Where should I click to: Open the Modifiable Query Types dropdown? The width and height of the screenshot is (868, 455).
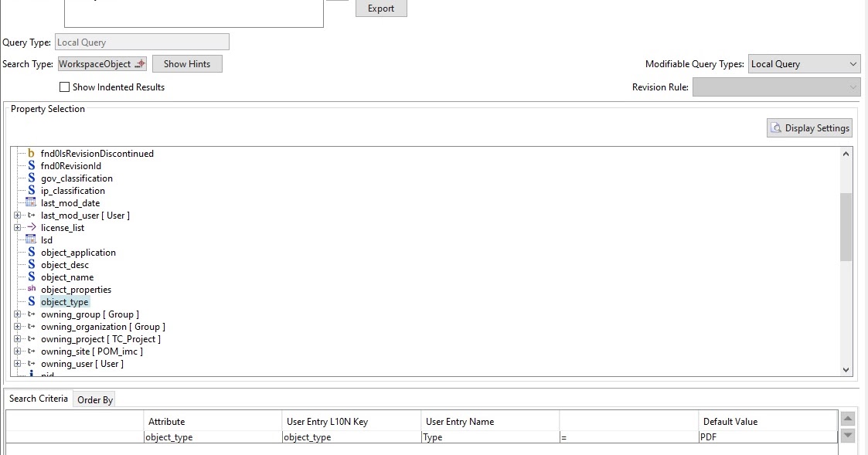click(852, 63)
